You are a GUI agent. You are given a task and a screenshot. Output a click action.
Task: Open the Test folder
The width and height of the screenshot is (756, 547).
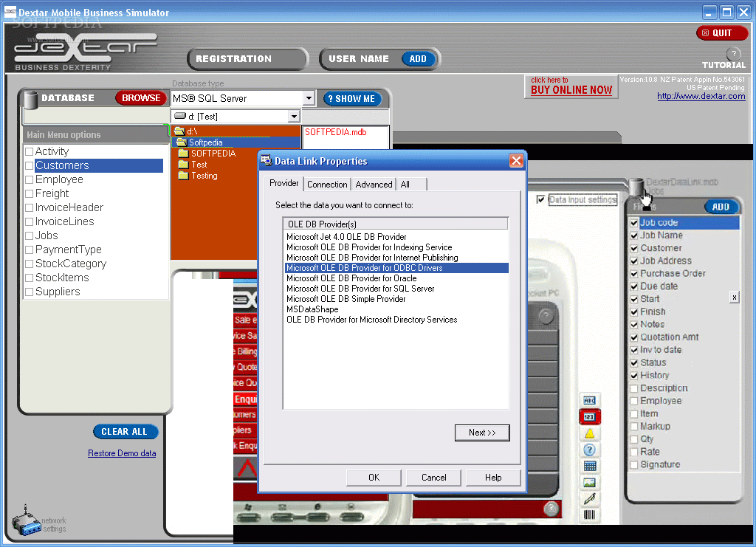pos(193,165)
